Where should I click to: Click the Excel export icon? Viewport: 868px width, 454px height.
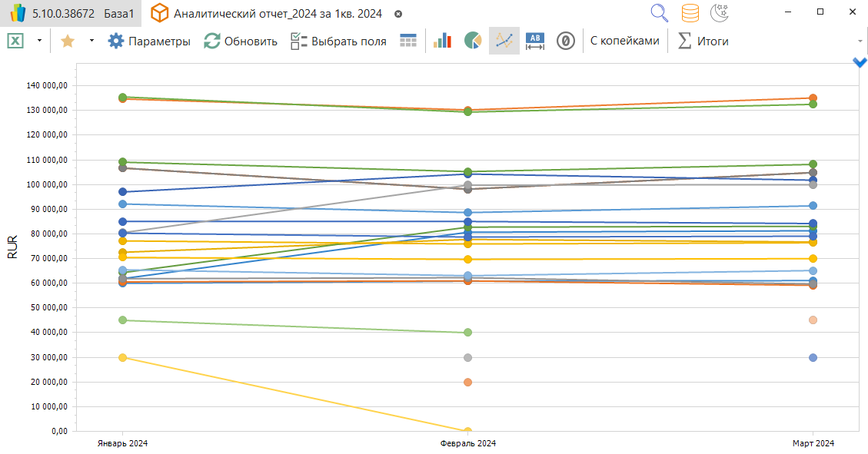(x=15, y=41)
